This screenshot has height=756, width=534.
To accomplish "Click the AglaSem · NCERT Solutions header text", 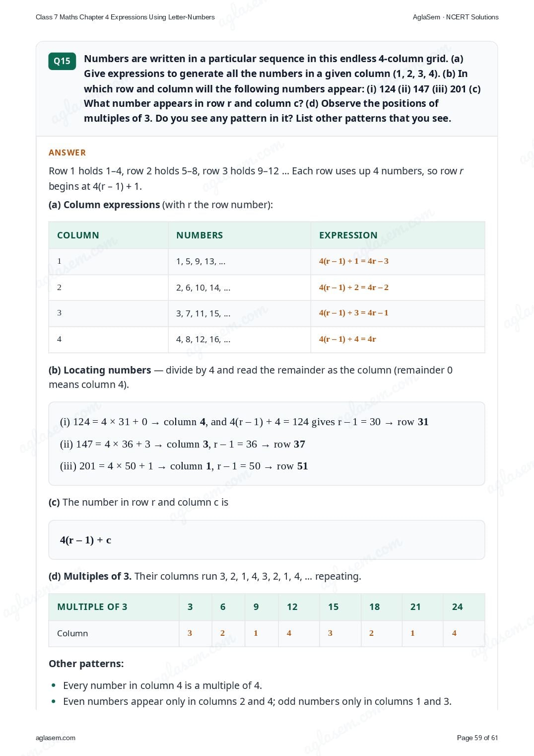I will tap(456, 17).
